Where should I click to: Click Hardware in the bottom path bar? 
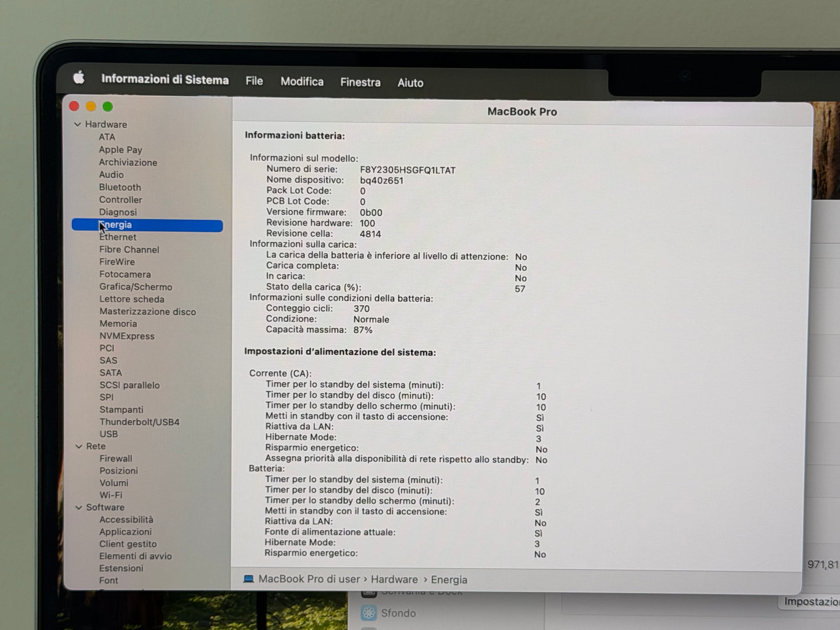tap(394, 579)
